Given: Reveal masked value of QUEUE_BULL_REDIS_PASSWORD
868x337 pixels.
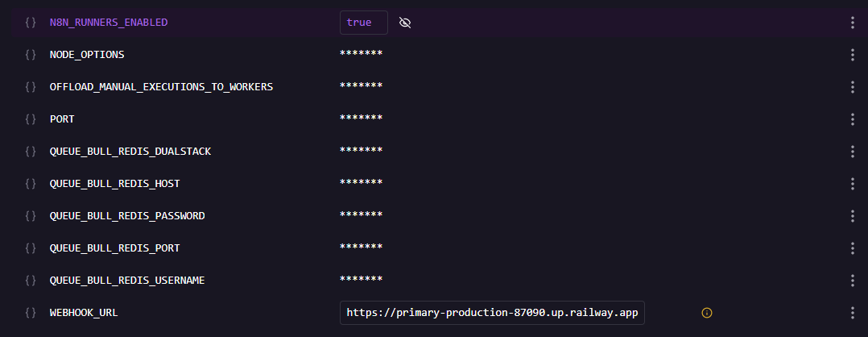Looking at the screenshot, I should pyautogui.click(x=361, y=216).
